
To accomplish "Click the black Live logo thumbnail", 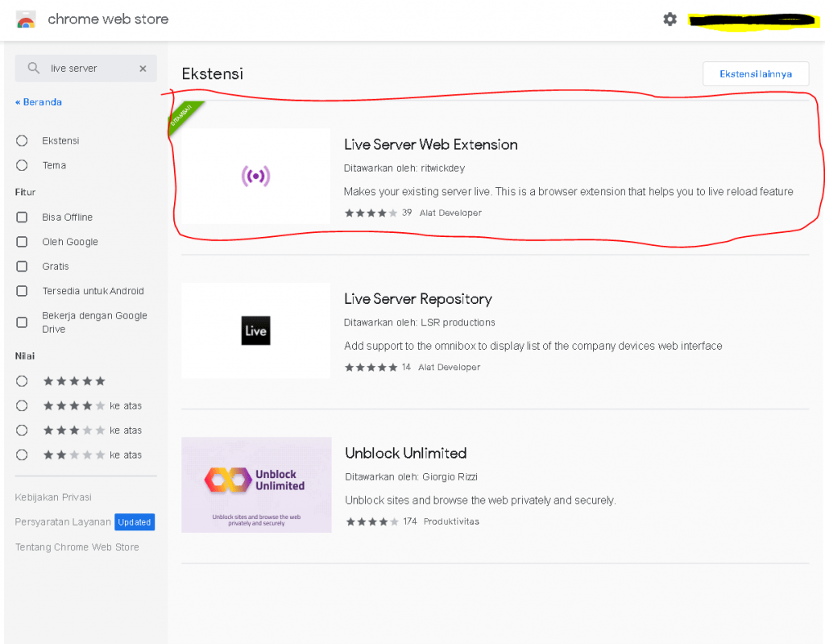I will pos(255,330).
